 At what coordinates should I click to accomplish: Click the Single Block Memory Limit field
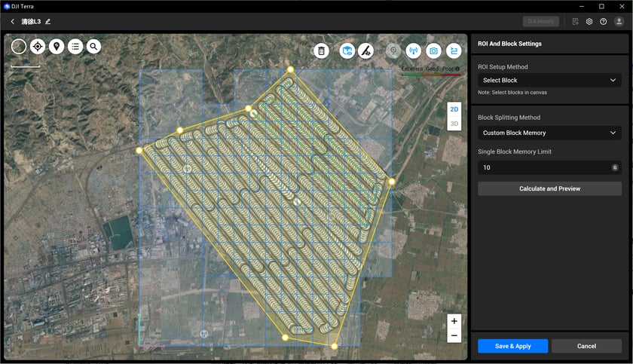point(544,167)
